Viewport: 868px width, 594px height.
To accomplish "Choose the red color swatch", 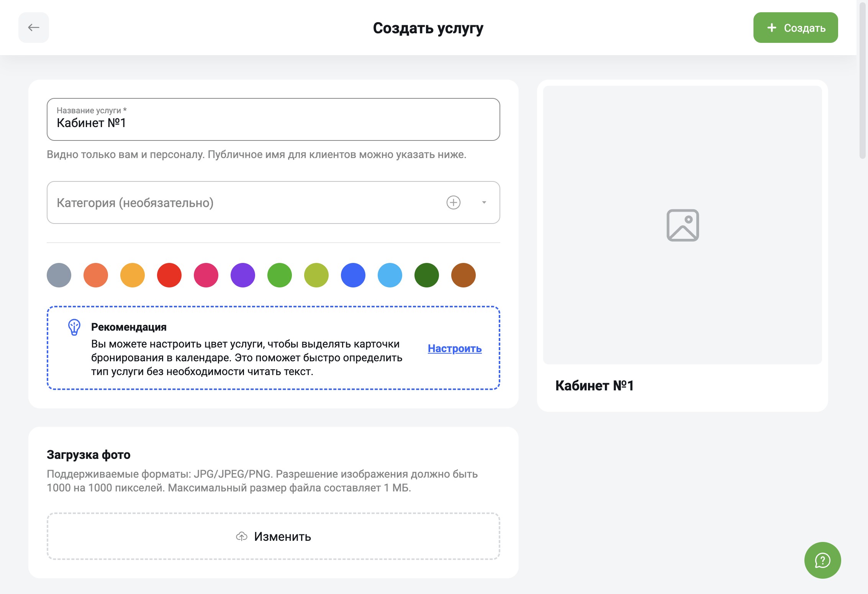I will [x=169, y=275].
